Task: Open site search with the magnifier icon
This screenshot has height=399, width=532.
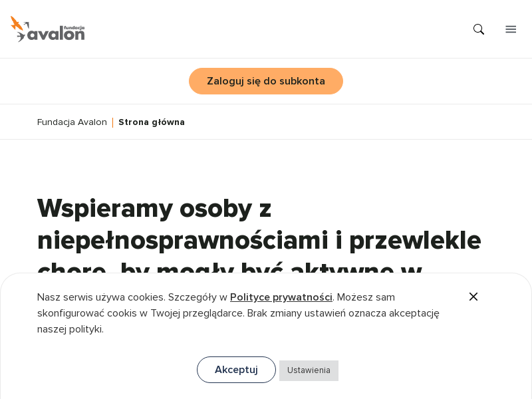Action: click(x=479, y=29)
